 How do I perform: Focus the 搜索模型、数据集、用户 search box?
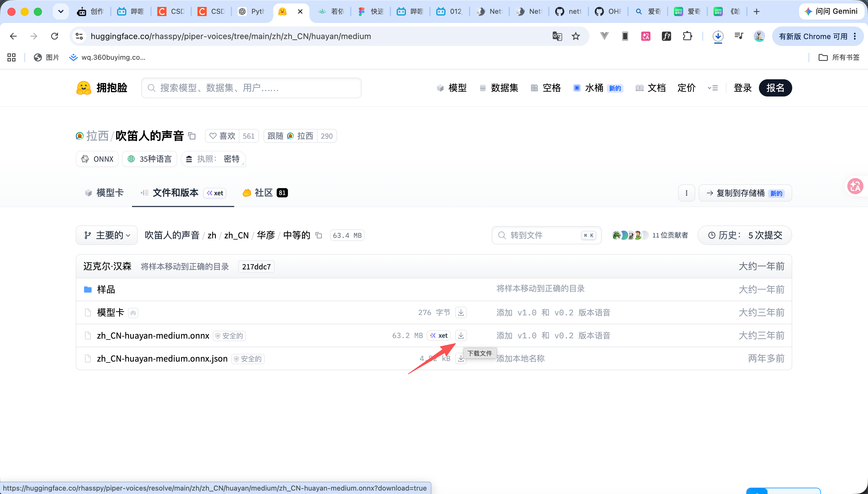pos(251,88)
